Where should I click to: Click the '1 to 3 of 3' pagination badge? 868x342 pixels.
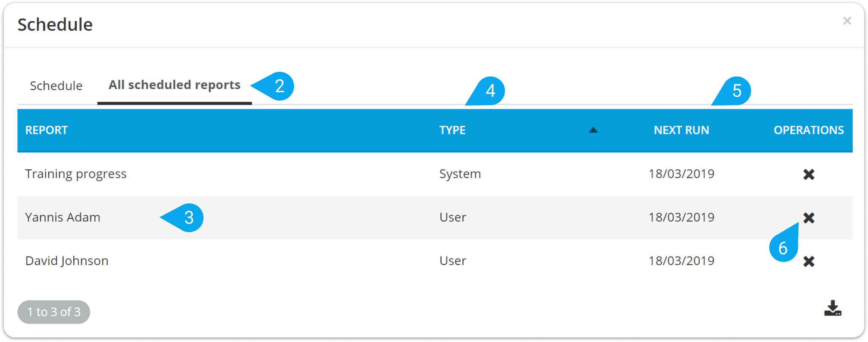click(x=54, y=312)
